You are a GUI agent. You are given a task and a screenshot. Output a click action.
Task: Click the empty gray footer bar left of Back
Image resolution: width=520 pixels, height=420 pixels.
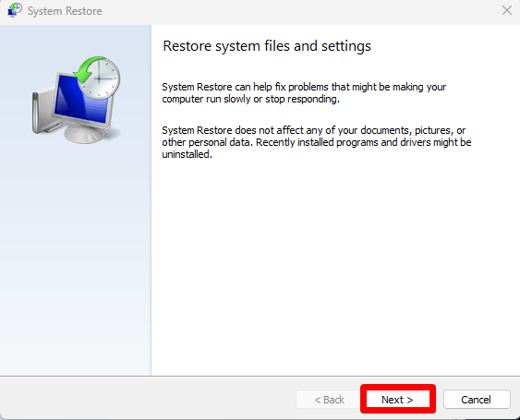point(148,399)
